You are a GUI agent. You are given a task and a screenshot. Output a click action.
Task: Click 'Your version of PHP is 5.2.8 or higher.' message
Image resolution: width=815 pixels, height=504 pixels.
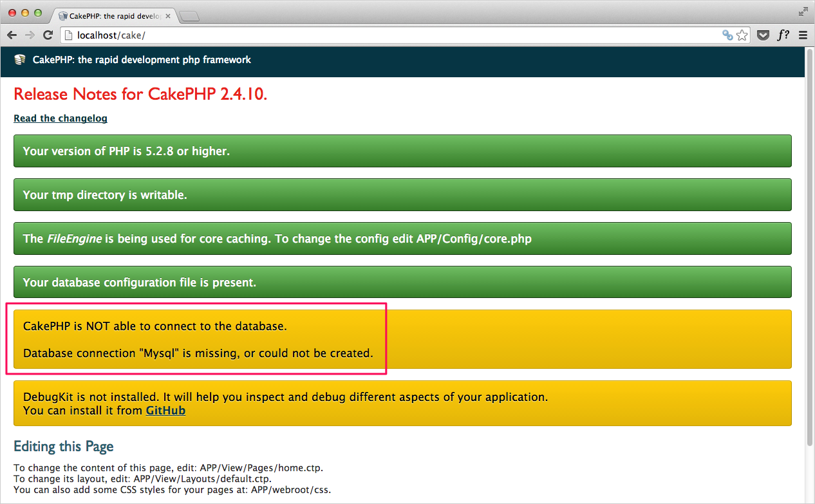(x=402, y=151)
